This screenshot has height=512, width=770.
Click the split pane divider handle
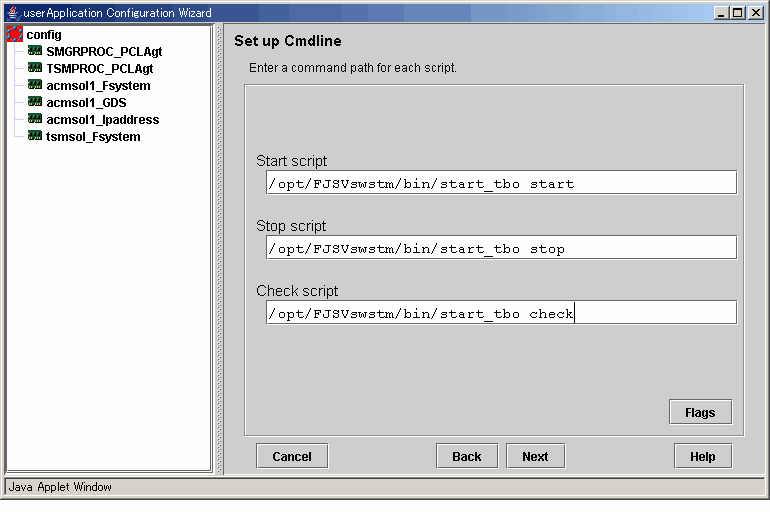[219, 249]
